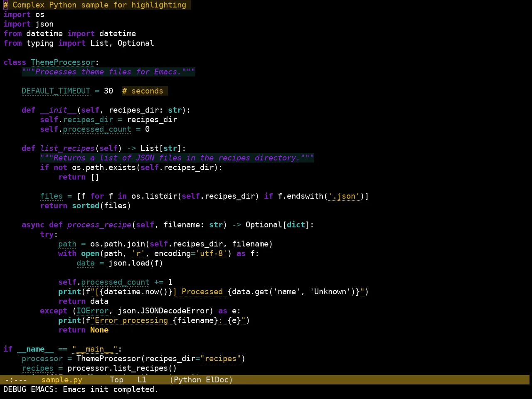Click the '# seconds' comment
This screenshot has height=399, width=532.
[x=143, y=91]
